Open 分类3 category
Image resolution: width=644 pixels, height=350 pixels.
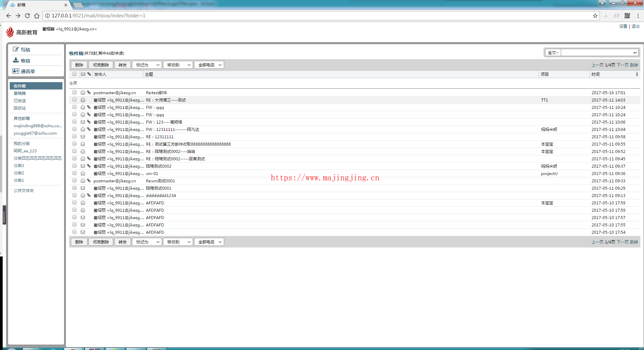pos(19,165)
